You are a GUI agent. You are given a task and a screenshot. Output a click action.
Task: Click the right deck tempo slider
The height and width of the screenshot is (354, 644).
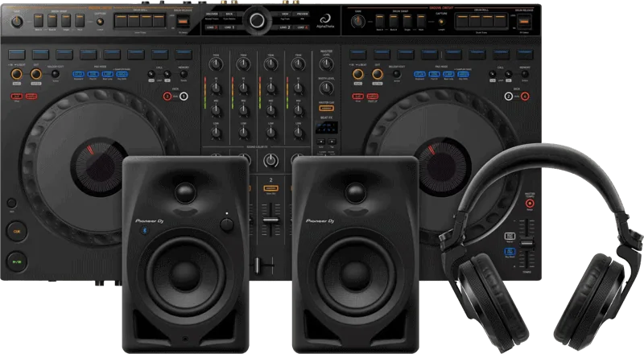pyautogui.click(x=526, y=244)
